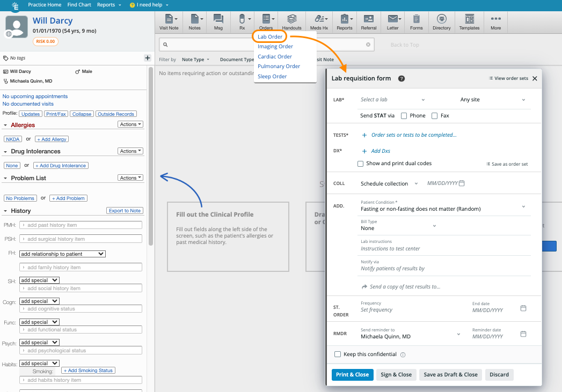Image resolution: width=562 pixels, height=392 pixels.
Task: Click the Sign & Close button
Action: pyautogui.click(x=396, y=374)
